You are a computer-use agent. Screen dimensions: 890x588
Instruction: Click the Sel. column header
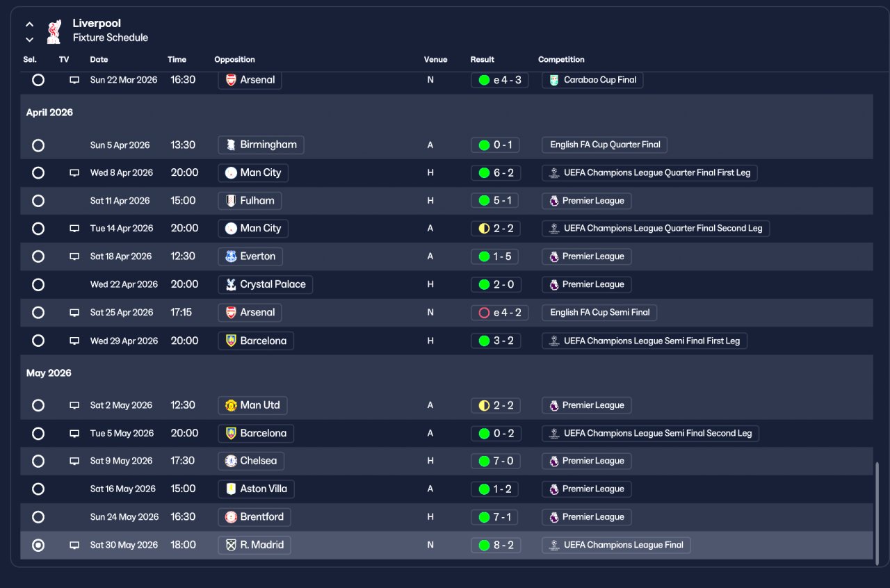(30, 60)
